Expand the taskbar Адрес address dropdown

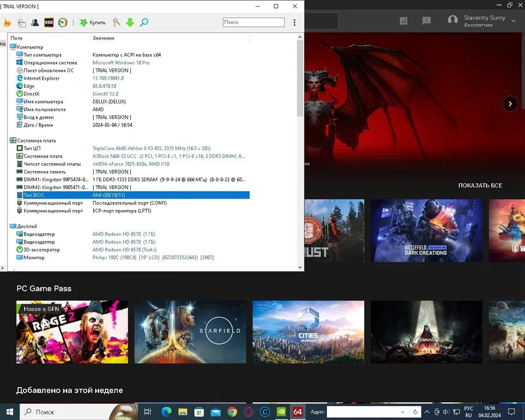coord(404,412)
